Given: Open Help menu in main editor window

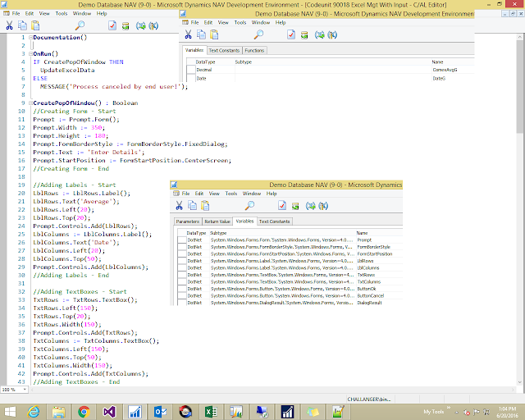Looking at the screenshot, I should [102, 13].
